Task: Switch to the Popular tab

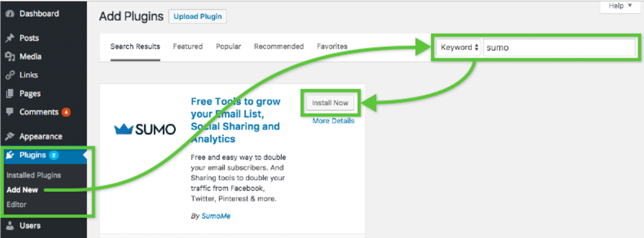Action: pyautogui.click(x=229, y=47)
